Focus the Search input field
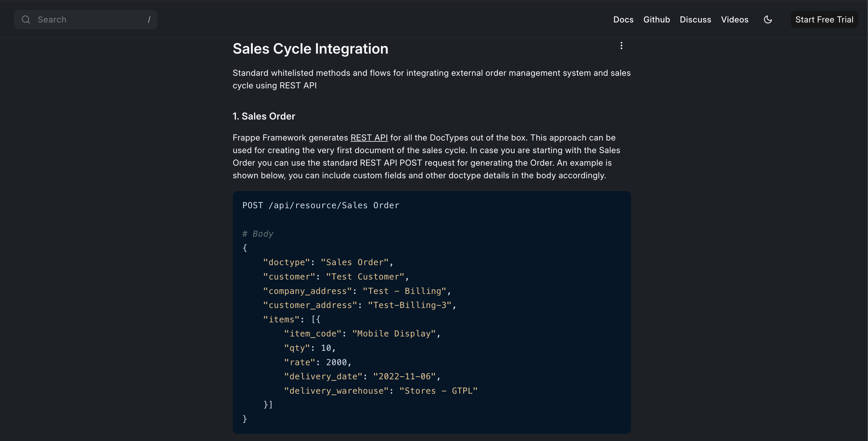868x441 pixels. pos(86,19)
